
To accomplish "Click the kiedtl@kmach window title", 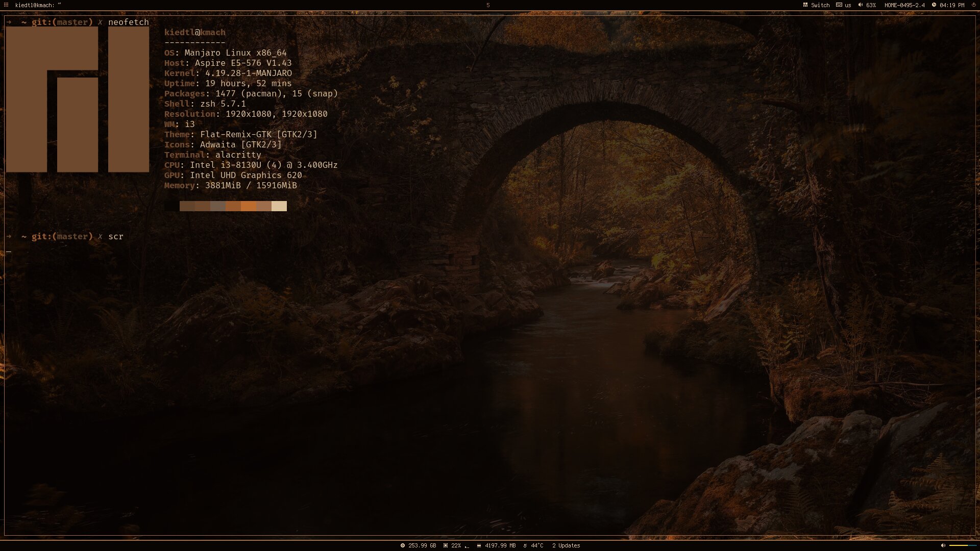I will [36, 5].
